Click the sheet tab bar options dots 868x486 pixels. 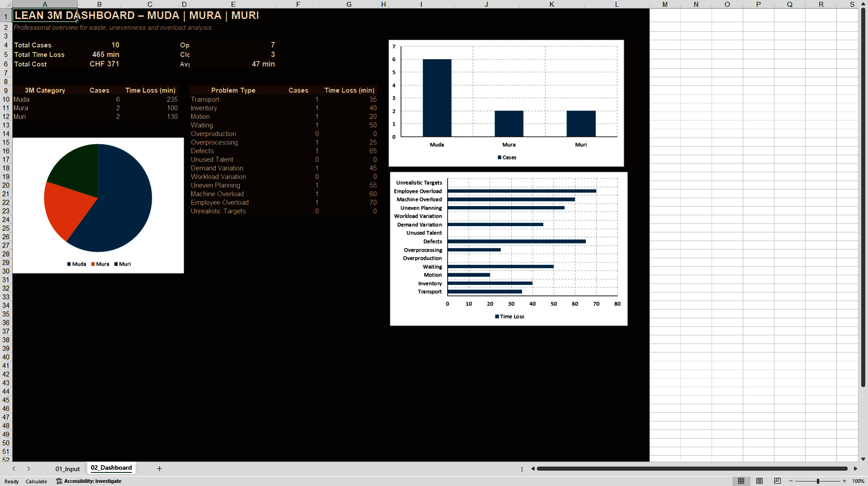[522, 469]
